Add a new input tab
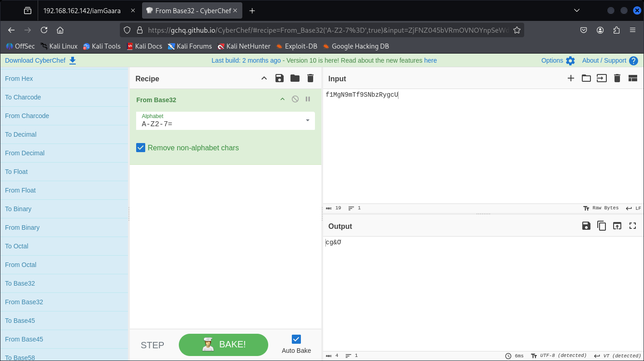Screen dimensions: 644x361 click(x=571, y=78)
